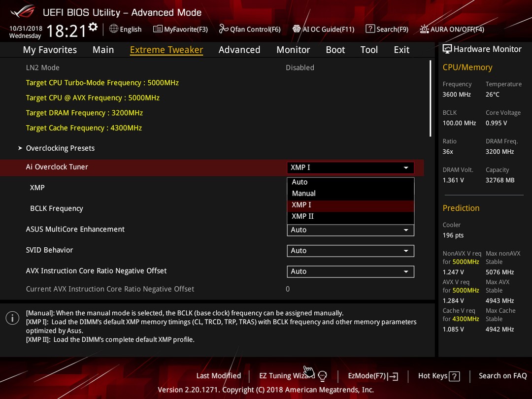Click the EZ Tuning Wizard lightbulb icon
The image size is (532, 399).
(322, 375)
